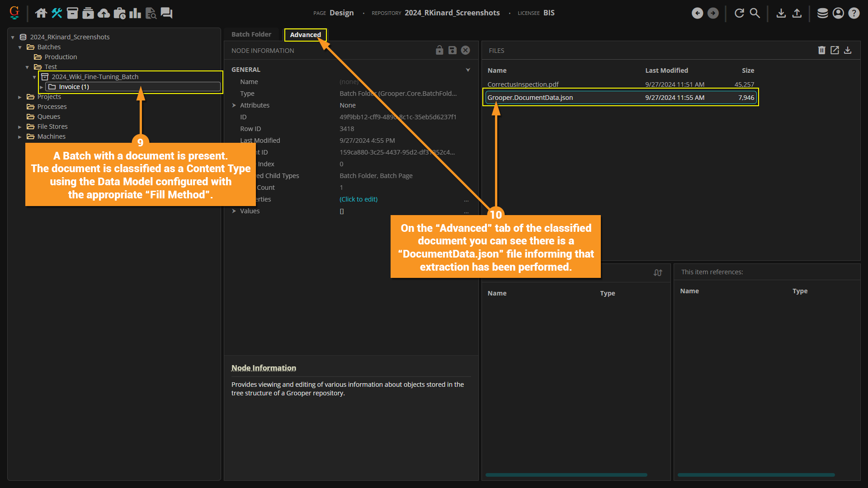Click the refresh icon in top toolbar

pos(739,13)
